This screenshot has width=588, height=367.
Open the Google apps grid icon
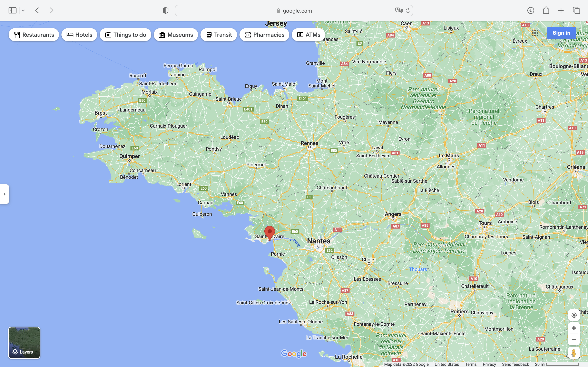click(535, 33)
